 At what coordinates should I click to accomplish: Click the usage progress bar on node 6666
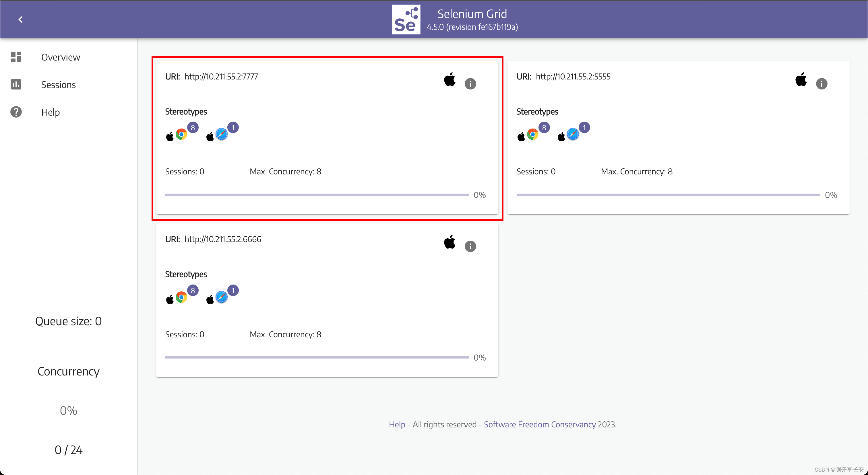click(x=317, y=357)
